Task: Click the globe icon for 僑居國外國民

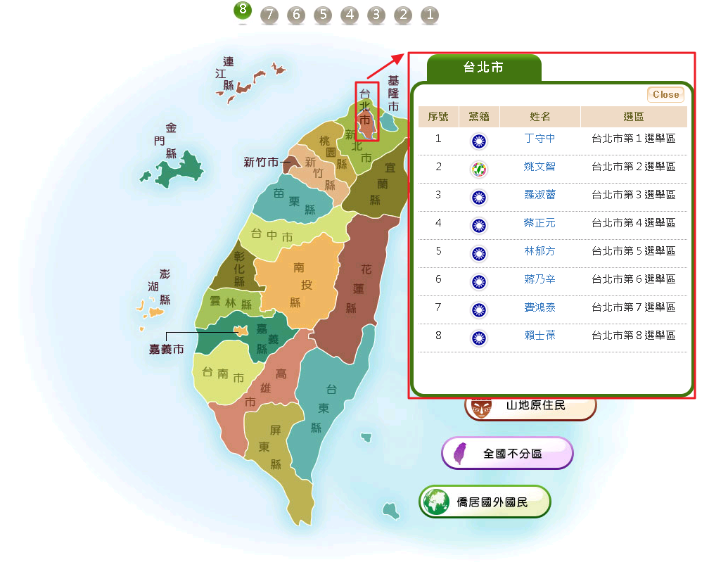Action: [436, 502]
